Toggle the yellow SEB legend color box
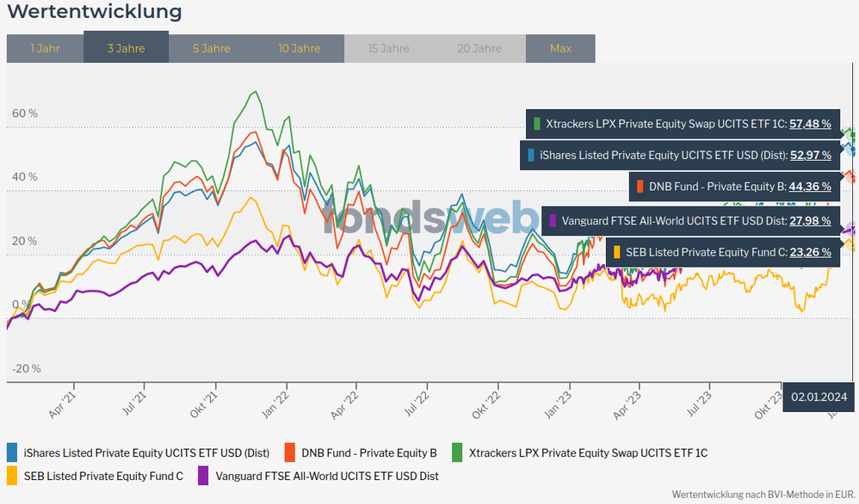The image size is (859, 504). click(x=13, y=475)
